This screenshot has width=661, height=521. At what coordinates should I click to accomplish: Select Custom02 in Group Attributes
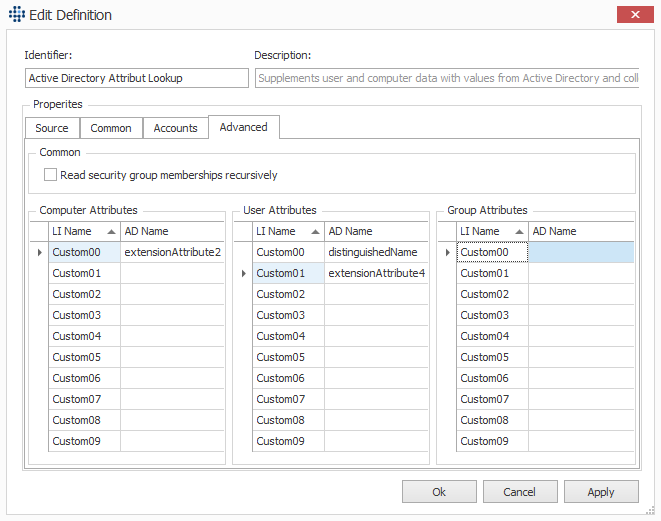point(492,294)
